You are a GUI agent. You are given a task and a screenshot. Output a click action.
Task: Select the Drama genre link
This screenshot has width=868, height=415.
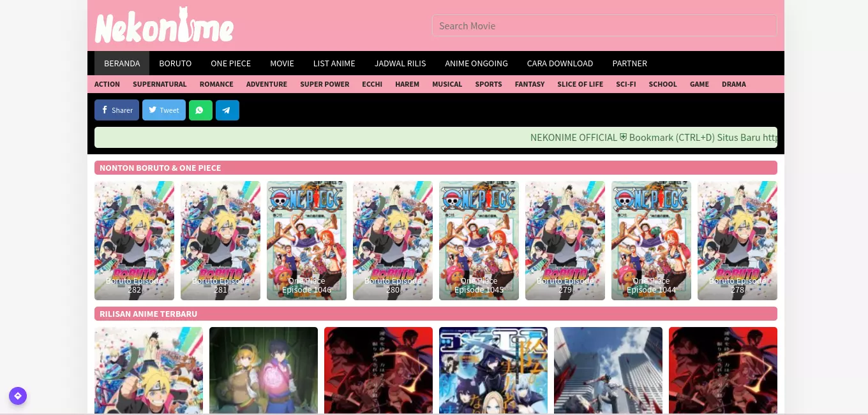tap(734, 84)
